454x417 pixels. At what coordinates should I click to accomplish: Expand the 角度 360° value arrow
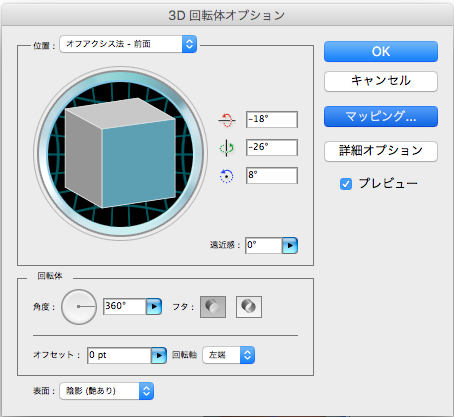(154, 307)
